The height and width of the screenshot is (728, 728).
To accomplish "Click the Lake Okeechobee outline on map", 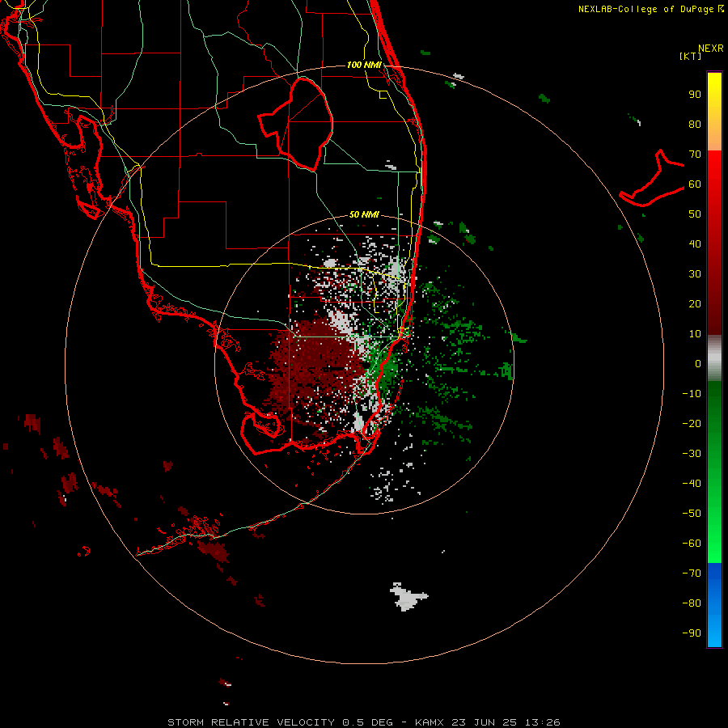I will tap(297, 125).
